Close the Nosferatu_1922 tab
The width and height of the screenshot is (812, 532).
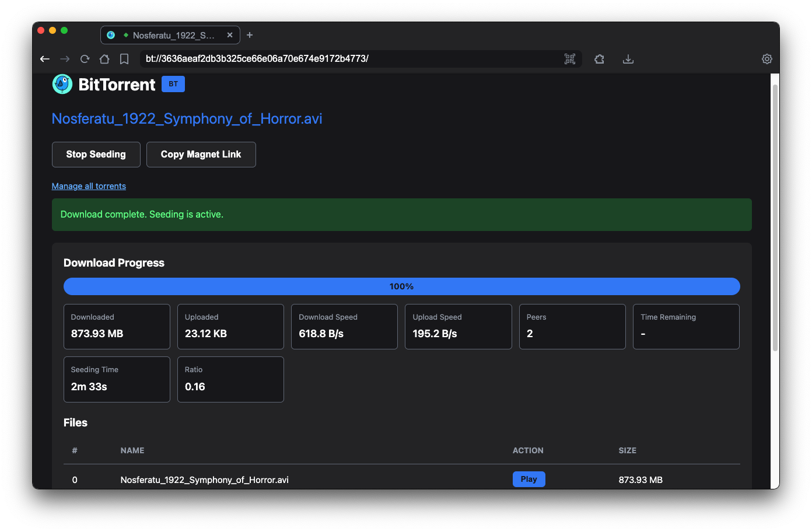pyautogui.click(x=230, y=35)
